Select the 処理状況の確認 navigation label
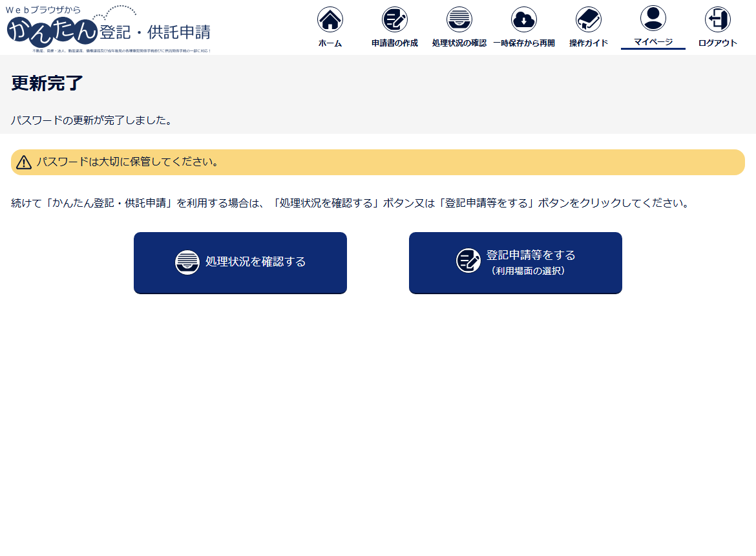The image size is (756, 556). tap(459, 43)
